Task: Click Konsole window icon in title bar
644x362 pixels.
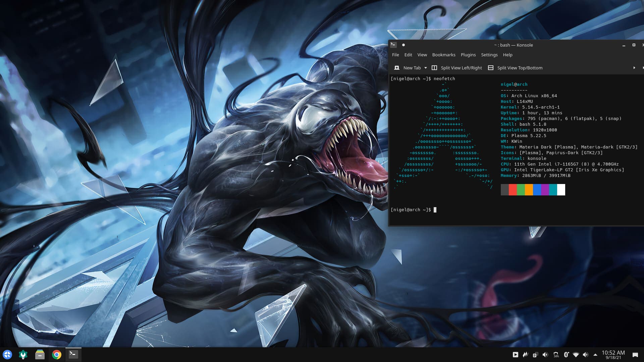Action: click(x=393, y=45)
